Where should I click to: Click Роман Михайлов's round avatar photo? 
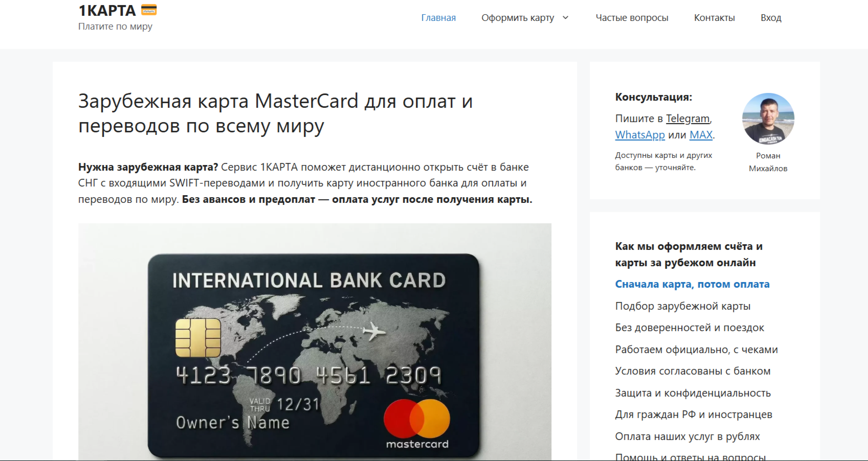[x=768, y=119]
